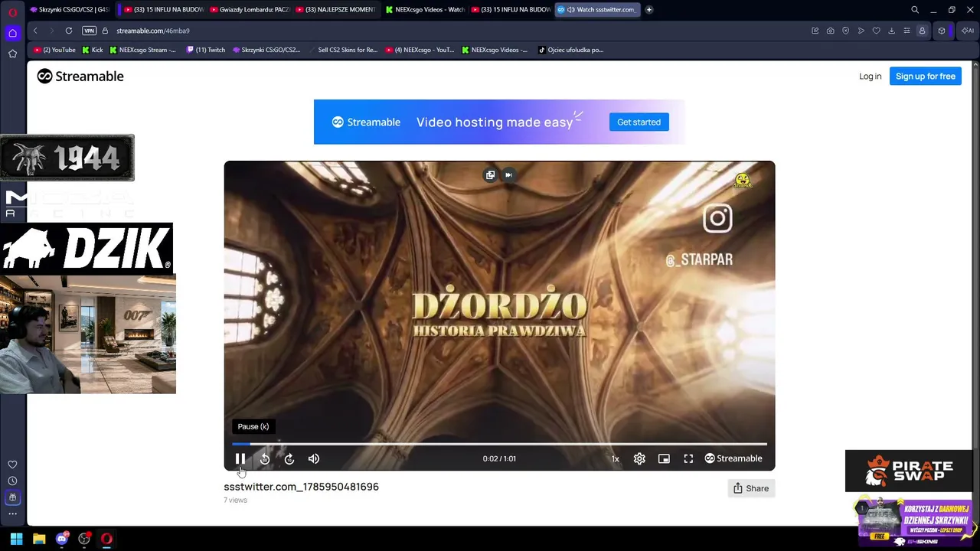
Task: Open easy setup sliders icon
Action: tap(906, 31)
